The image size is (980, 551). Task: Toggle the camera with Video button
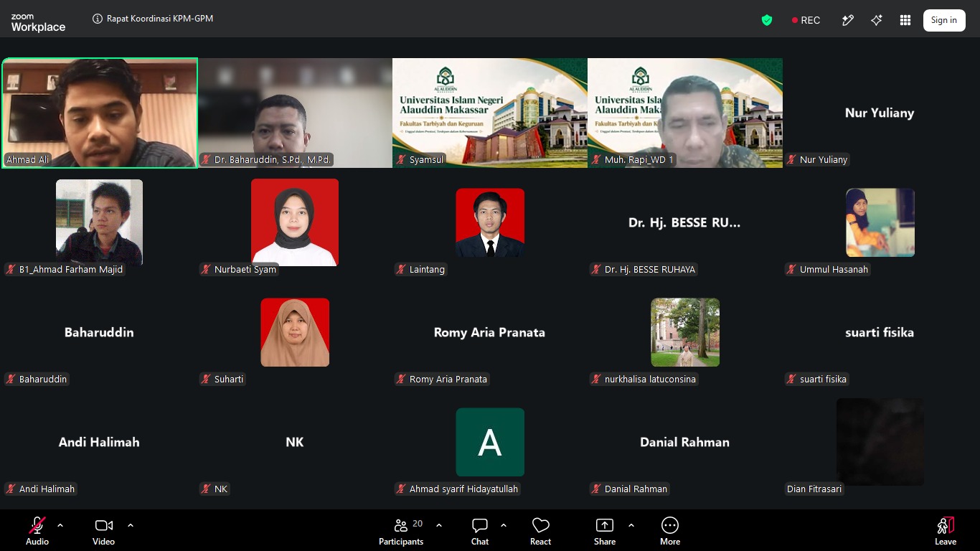(x=104, y=532)
